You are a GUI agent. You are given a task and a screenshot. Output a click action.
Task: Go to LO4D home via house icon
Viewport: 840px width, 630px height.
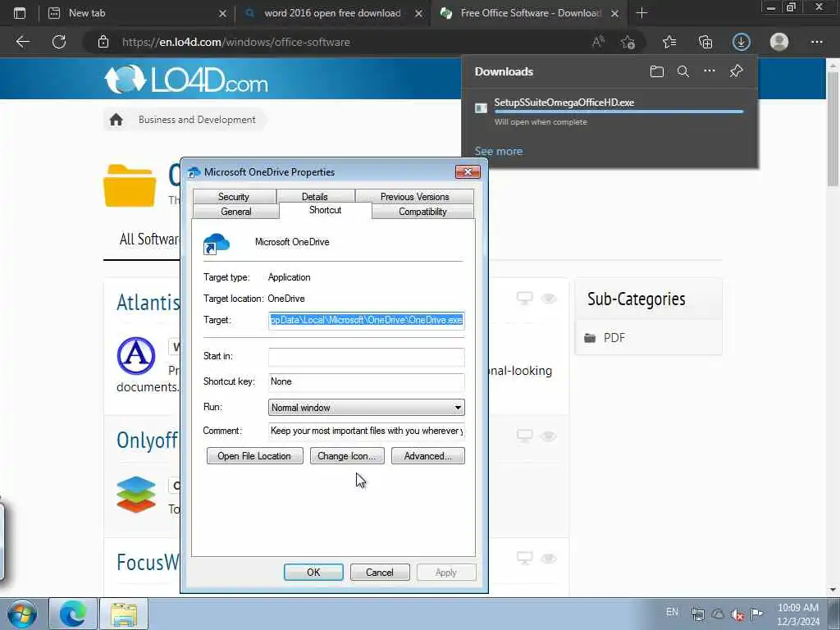[116, 120]
